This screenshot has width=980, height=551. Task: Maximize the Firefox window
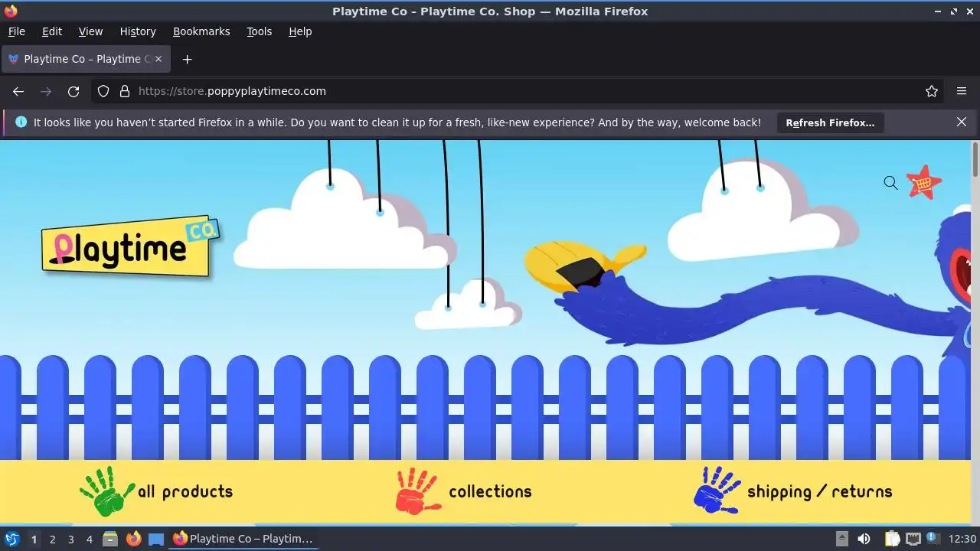[x=954, y=11]
